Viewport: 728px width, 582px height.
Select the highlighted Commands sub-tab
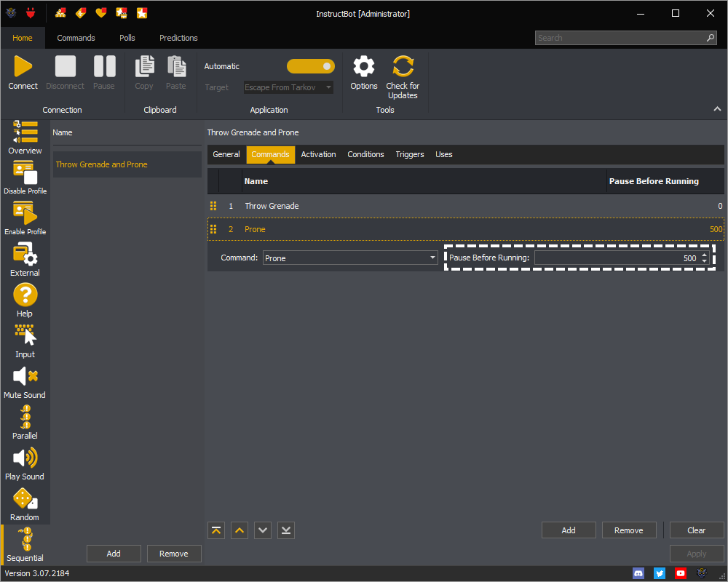point(270,154)
